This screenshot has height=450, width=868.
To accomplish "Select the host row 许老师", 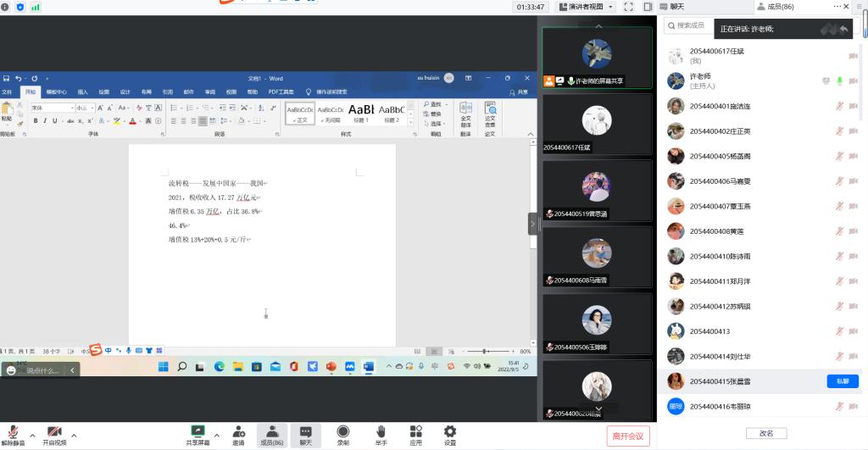I will click(x=761, y=81).
